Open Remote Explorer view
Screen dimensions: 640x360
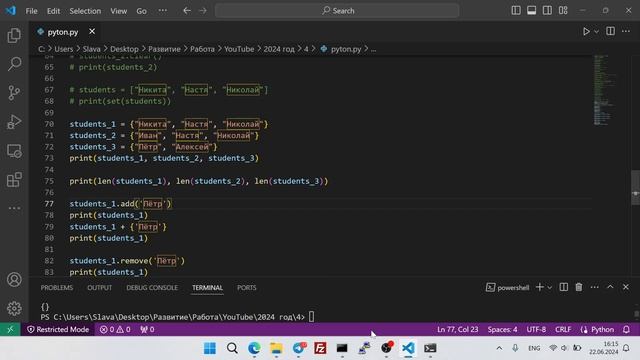click(x=14, y=151)
